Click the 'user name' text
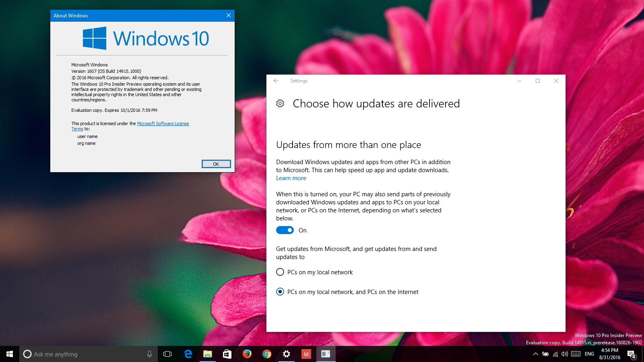 click(x=87, y=137)
